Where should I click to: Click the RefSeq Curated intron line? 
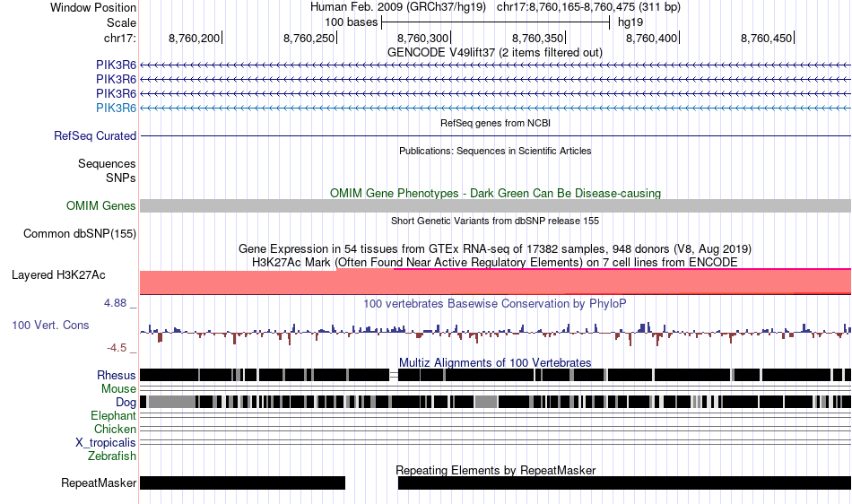[x=496, y=135]
